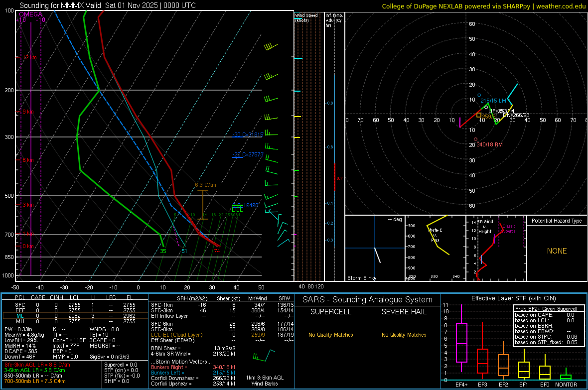Click the orange 'LCL-EL (Cloud Layer)' row label
588x390 pixels.
coord(176,335)
